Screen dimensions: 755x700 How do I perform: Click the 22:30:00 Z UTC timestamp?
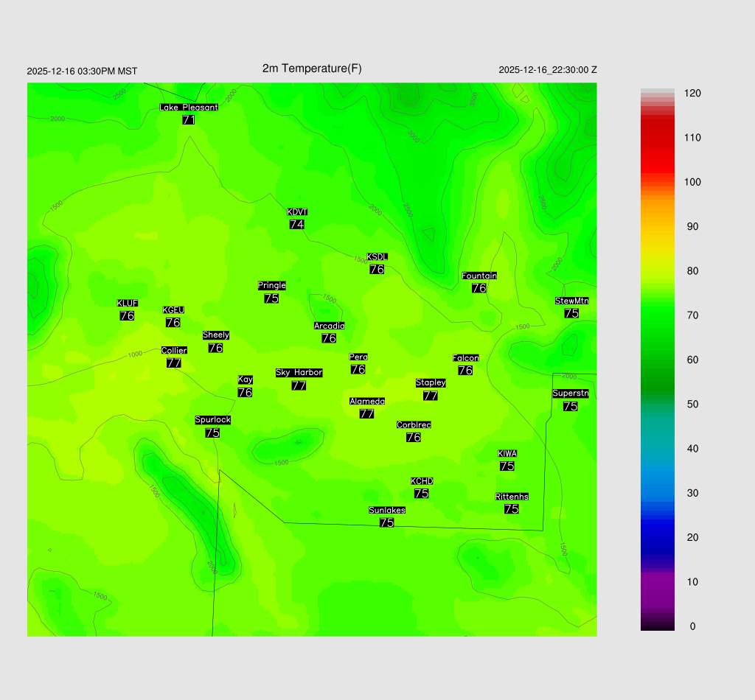click(548, 70)
